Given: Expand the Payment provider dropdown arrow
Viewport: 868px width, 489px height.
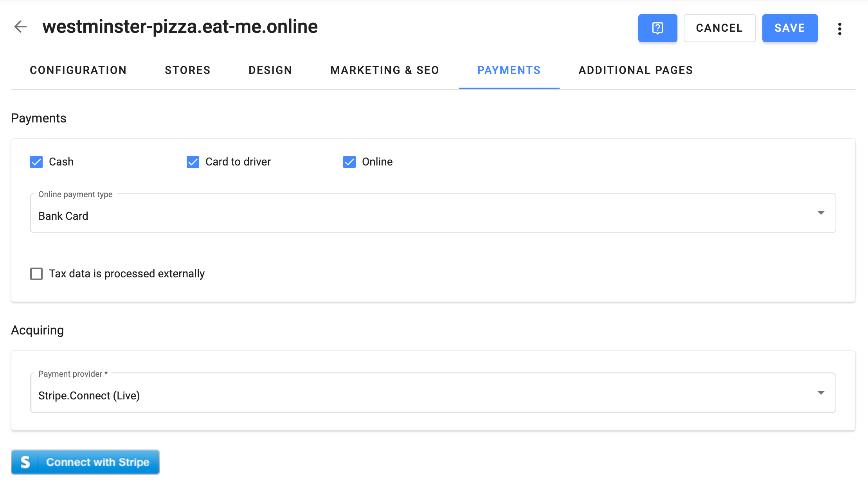Looking at the screenshot, I should point(821,393).
